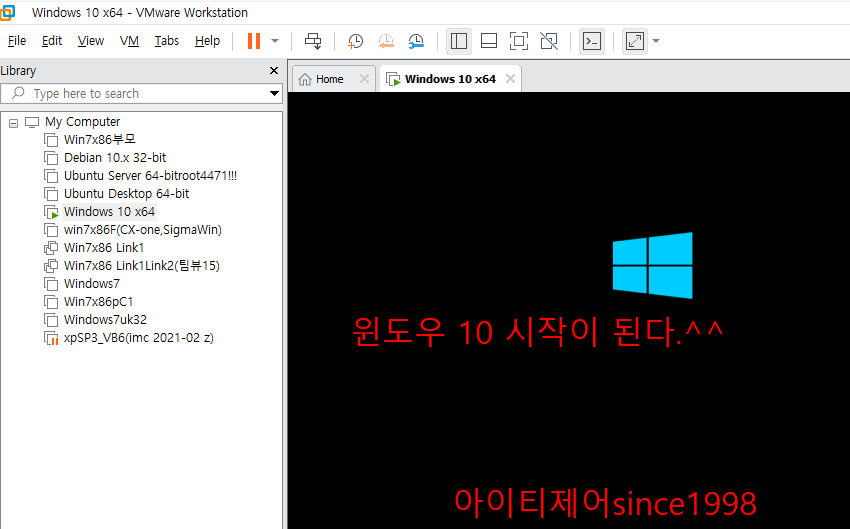
Task: Click VM icon beside Debian 10.x 32-bit
Action: pyautogui.click(x=51, y=158)
